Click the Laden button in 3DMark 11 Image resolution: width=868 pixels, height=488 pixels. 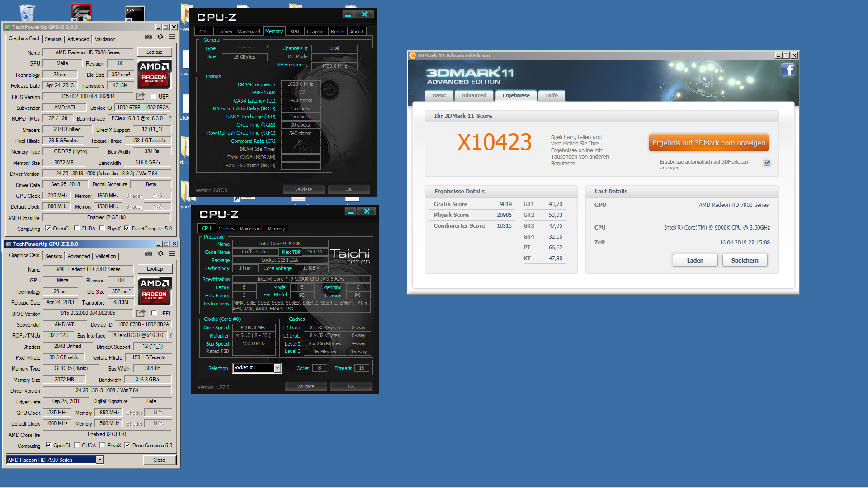pos(695,261)
